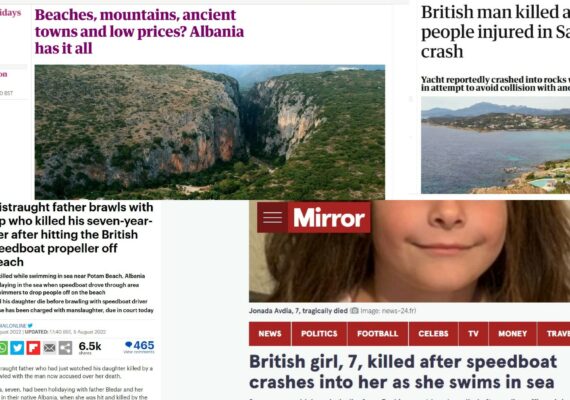Image resolution: width=570 pixels, height=400 pixels.
Task: Go to the CELEBS section
Action: click(433, 333)
